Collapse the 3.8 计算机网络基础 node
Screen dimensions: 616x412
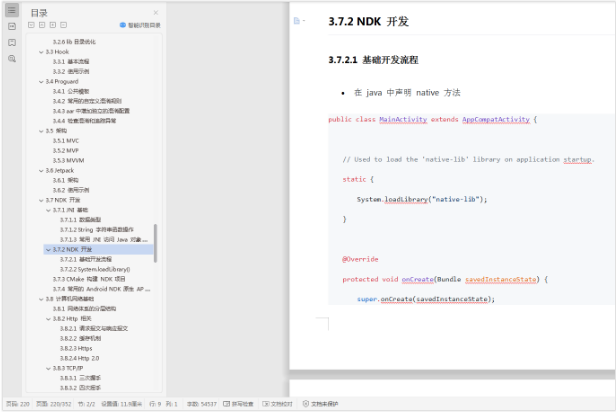(41, 299)
